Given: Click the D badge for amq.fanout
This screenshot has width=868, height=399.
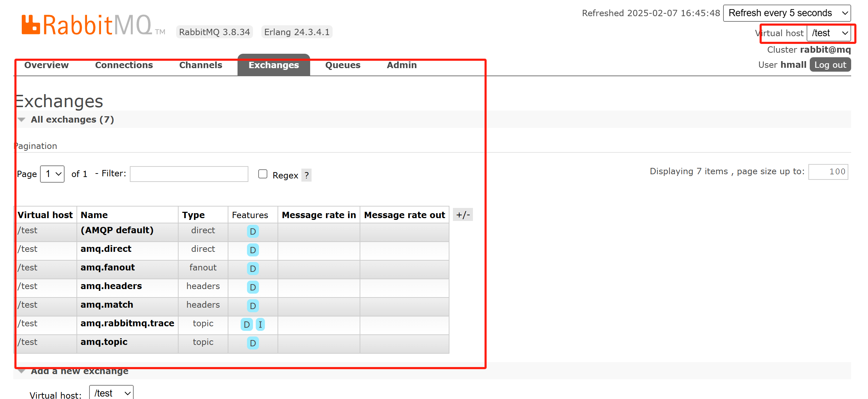Looking at the screenshot, I should point(253,269).
